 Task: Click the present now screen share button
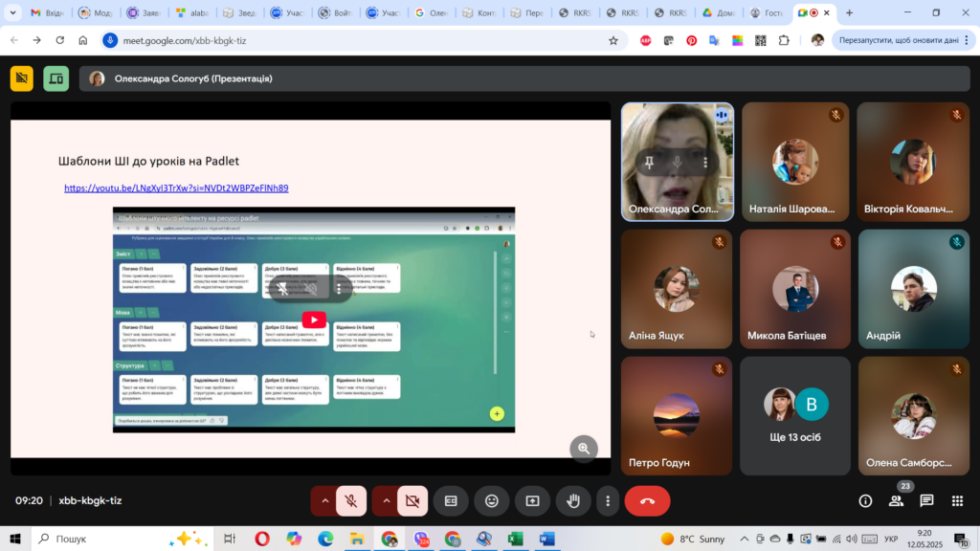(532, 501)
